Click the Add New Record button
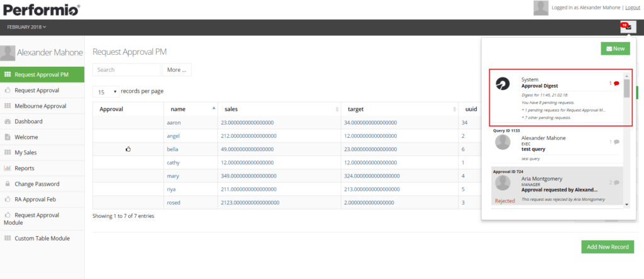The height and width of the screenshot is (279, 644). 608,247
